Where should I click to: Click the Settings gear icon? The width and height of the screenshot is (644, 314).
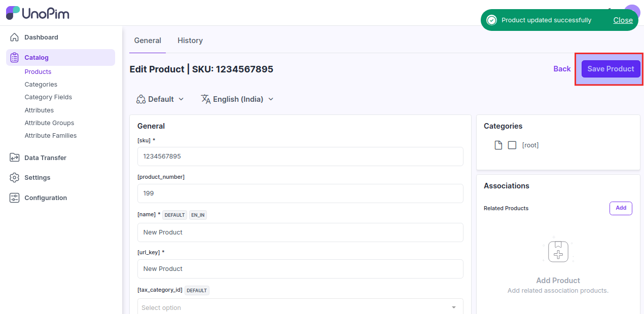pos(14,178)
